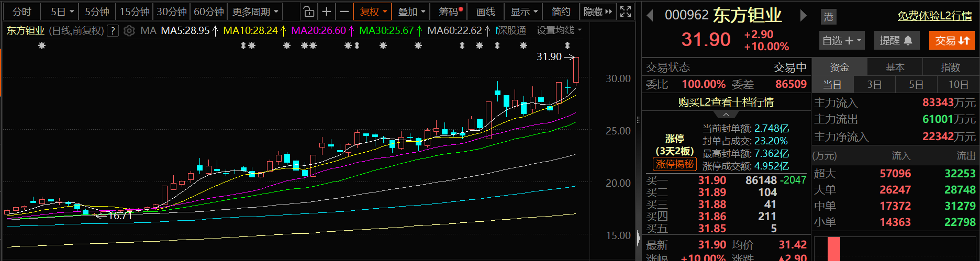Open MA indicator gear settings
This screenshot has width=980, height=261.
point(129,31)
